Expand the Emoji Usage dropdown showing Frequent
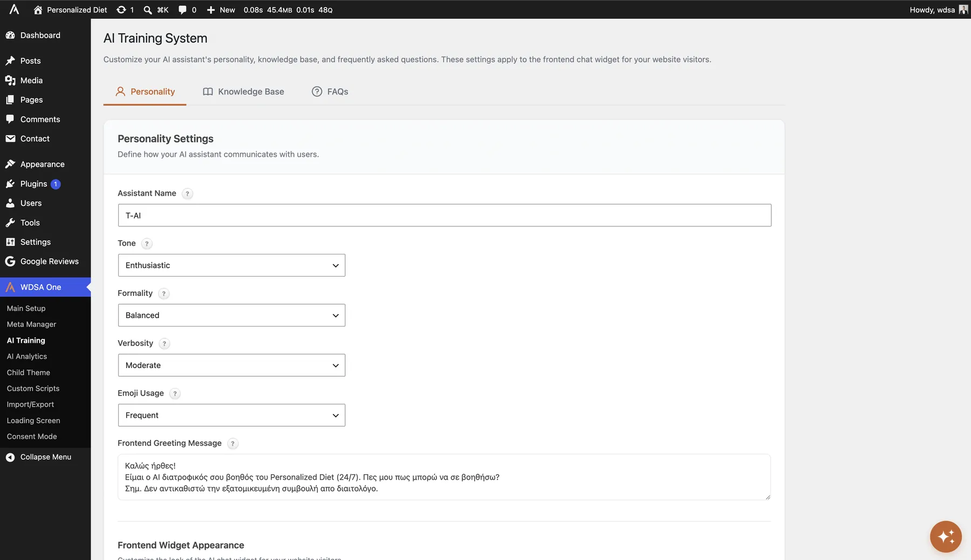Image resolution: width=971 pixels, height=560 pixels. coord(231,416)
